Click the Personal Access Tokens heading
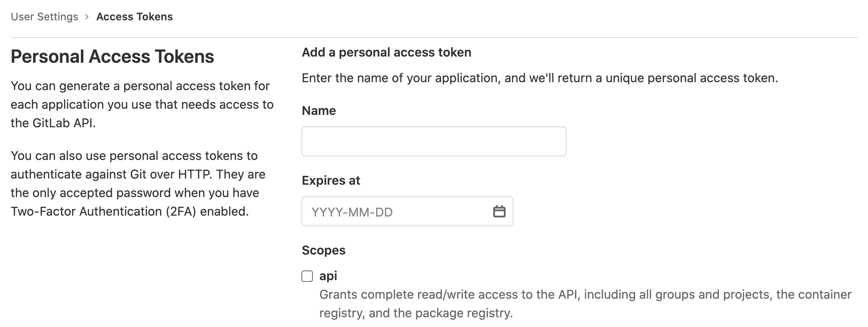The height and width of the screenshot is (327, 868). (112, 57)
